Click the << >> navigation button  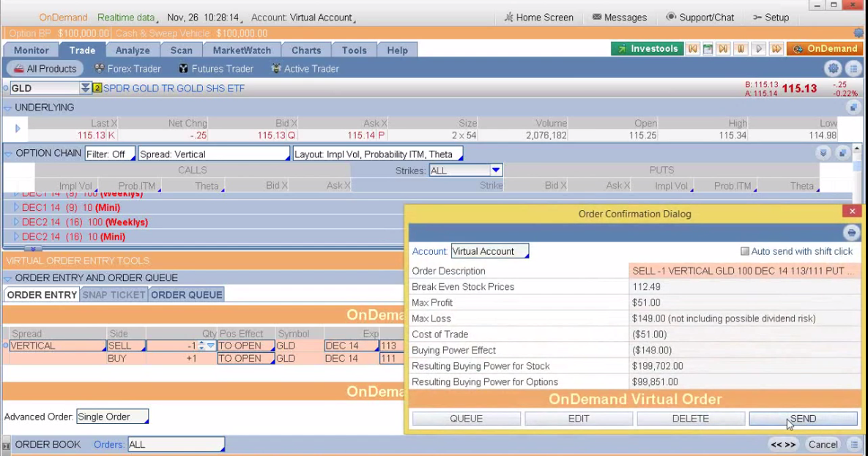[x=783, y=444]
